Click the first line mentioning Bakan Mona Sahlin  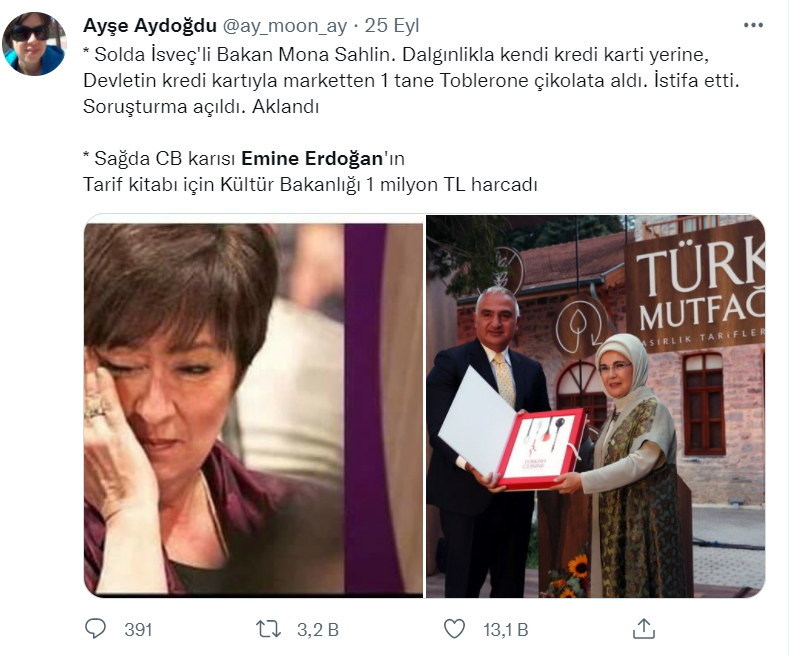396,54
